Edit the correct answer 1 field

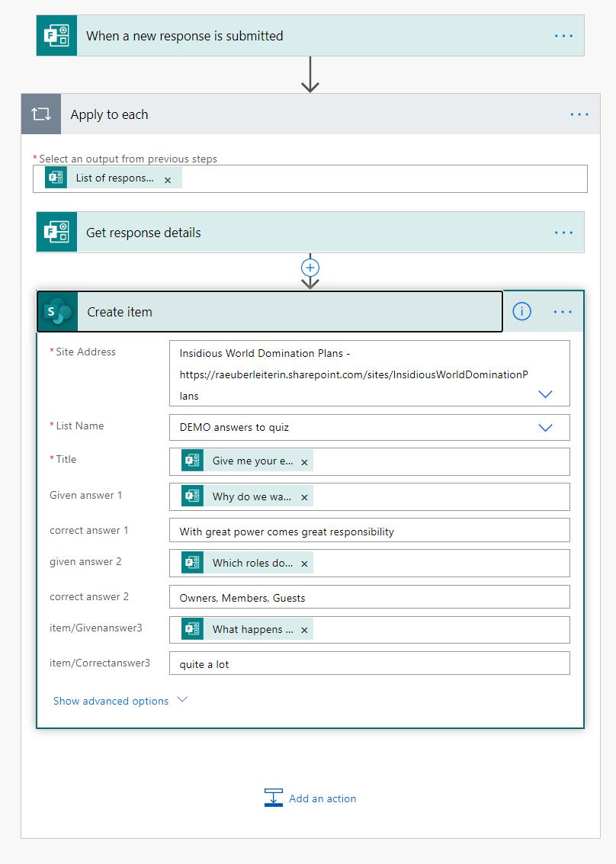coord(370,530)
